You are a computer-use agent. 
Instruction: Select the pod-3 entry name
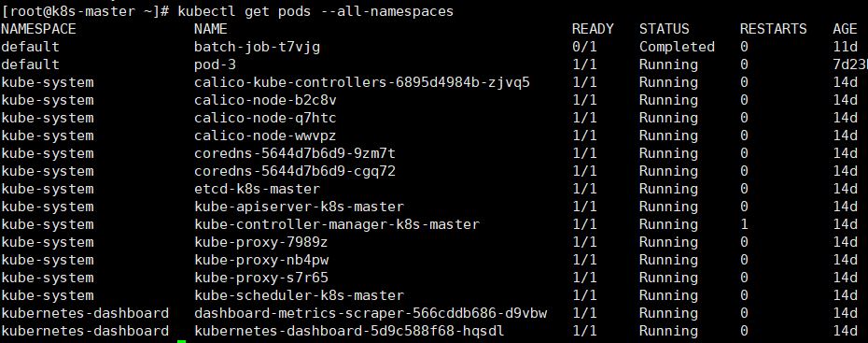216,64
